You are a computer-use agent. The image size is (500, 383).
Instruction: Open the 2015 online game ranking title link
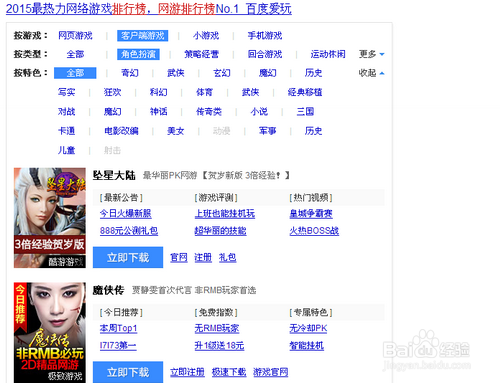click(x=149, y=9)
